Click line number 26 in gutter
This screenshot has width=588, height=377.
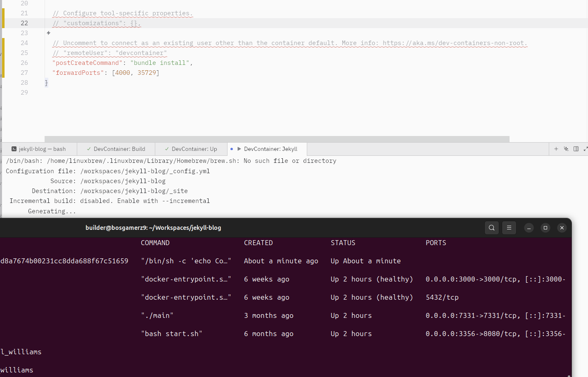pos(24,63)
